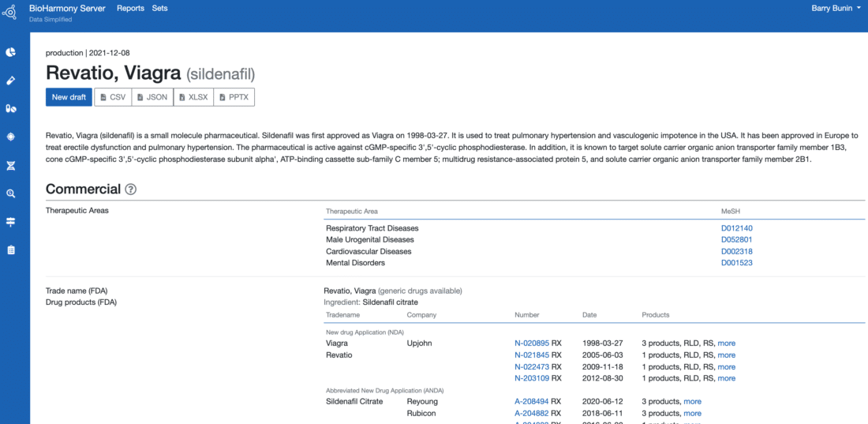Click the Tradename column header
Screen dimensions: 868x424
pos(342,315)
